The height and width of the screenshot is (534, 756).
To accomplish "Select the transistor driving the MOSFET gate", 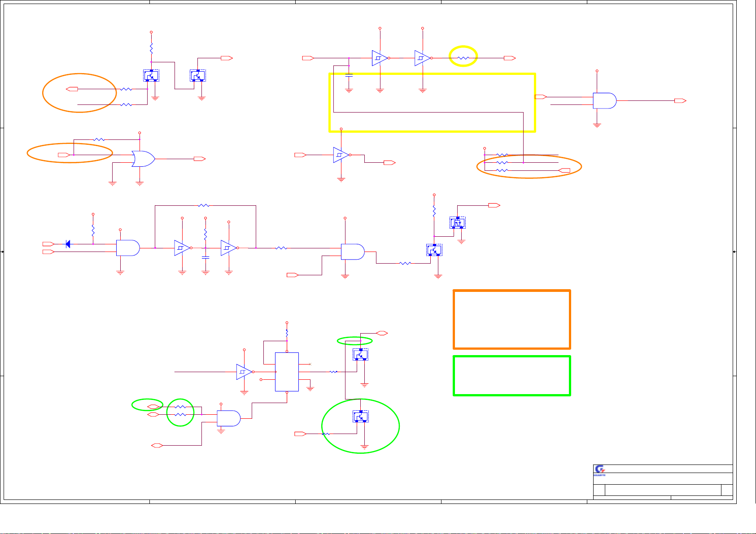I will tap(434, 250).
